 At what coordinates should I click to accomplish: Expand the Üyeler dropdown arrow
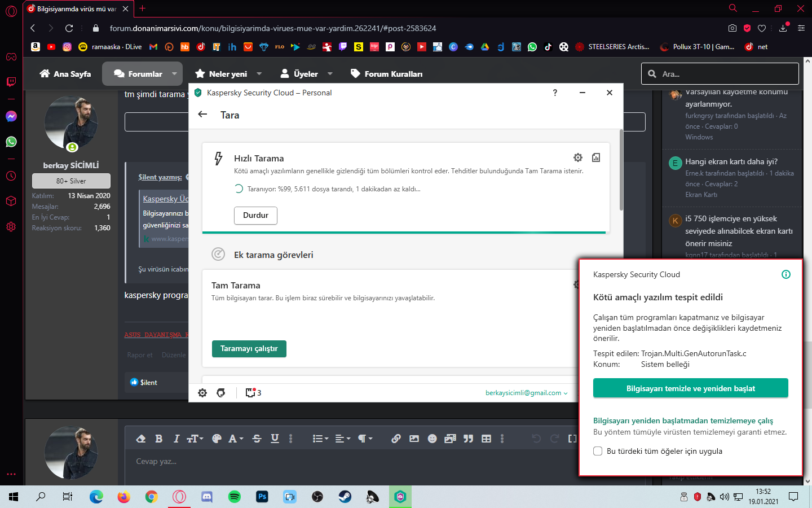pyautogui.click(x=330, y=74)
